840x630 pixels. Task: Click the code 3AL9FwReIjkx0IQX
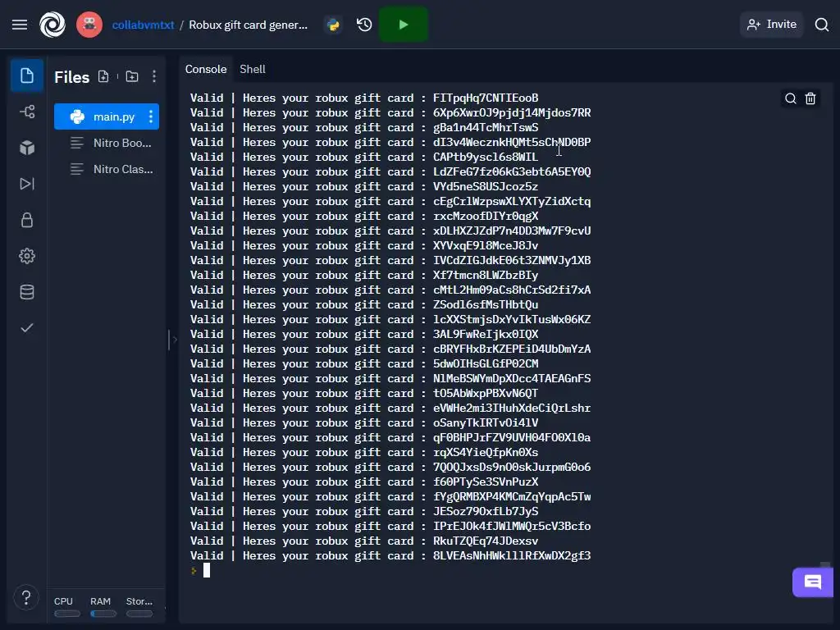pyautogui.click(x=486, y=334)
